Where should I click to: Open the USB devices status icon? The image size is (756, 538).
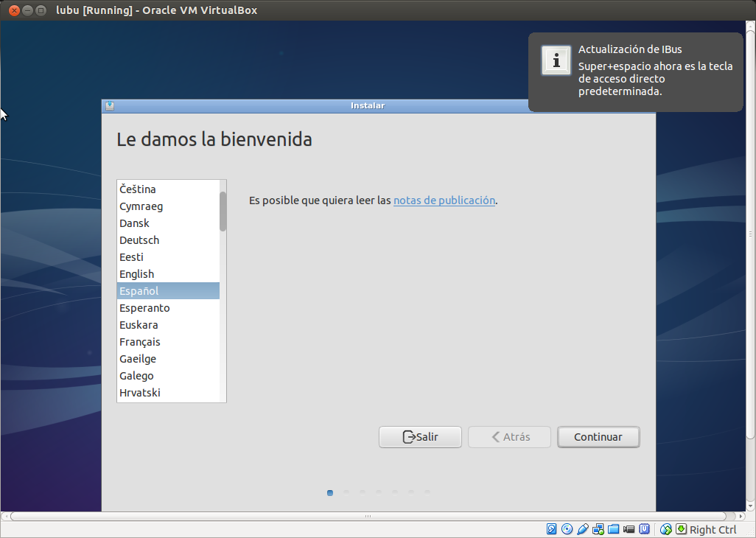[x=583, y=529]
